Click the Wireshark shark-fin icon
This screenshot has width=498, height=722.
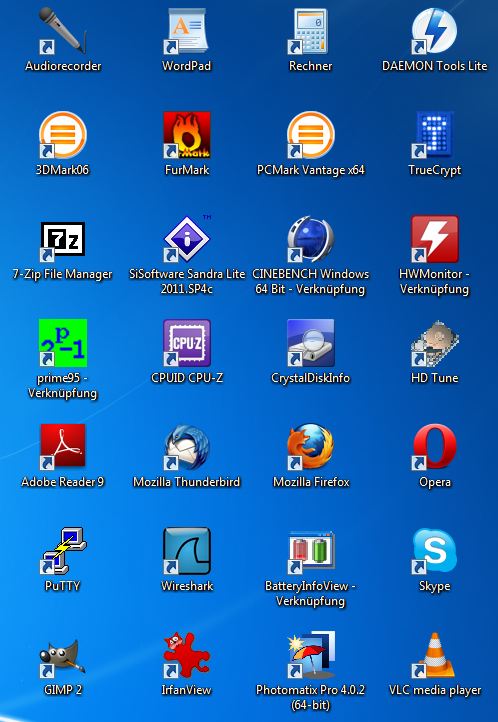point(186,551)
